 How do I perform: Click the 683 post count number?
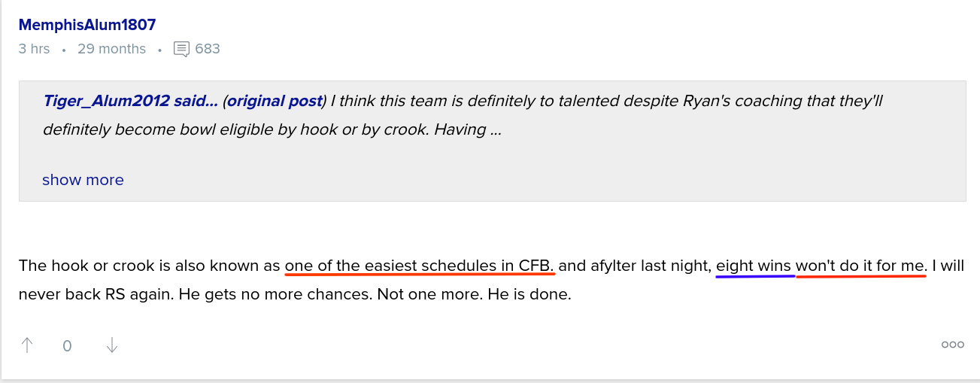(x=208, y=49)
